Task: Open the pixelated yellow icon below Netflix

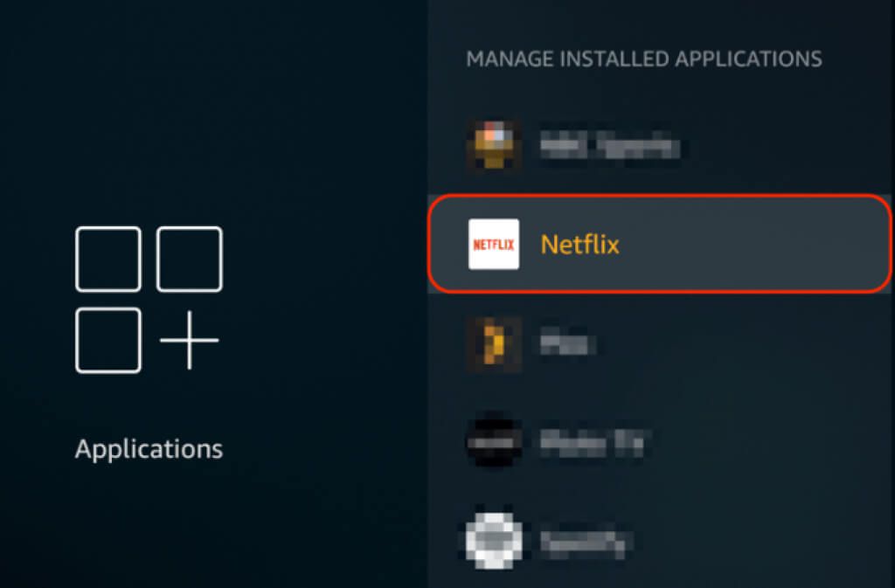Action: tap(494, 344)
